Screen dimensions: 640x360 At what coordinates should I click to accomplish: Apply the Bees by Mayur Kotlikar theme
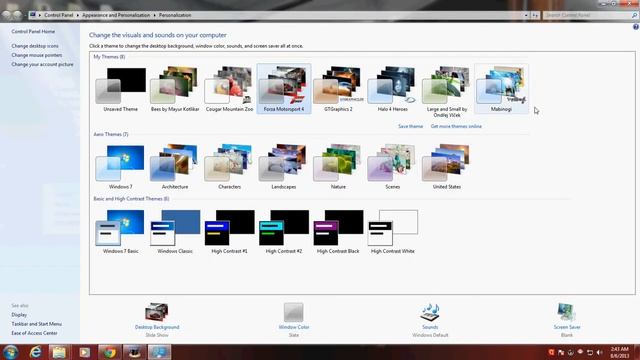point(175,89)
